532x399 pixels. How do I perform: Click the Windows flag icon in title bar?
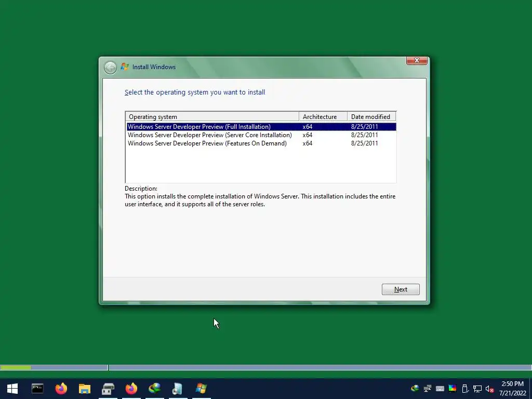click(x=125, y=67)
